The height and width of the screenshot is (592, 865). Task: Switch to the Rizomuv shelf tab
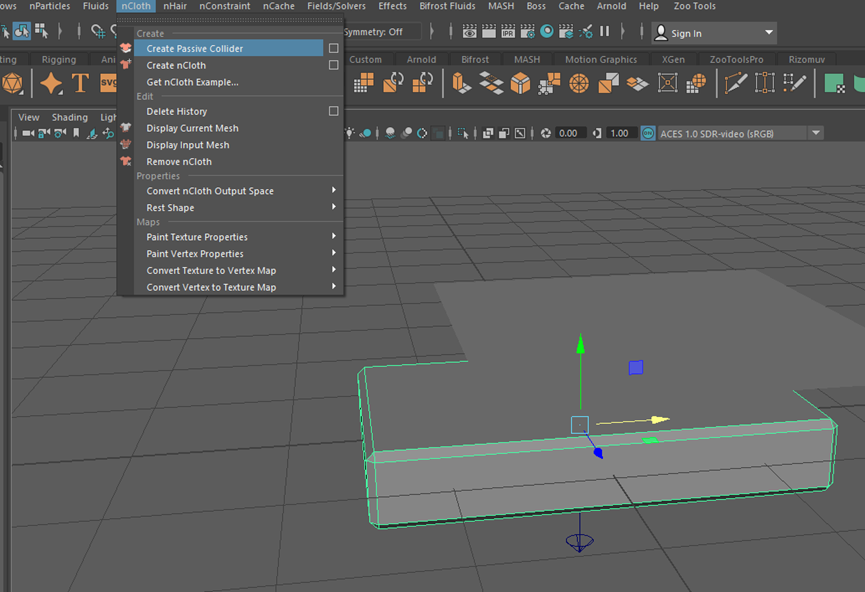[x=807, y=60]
